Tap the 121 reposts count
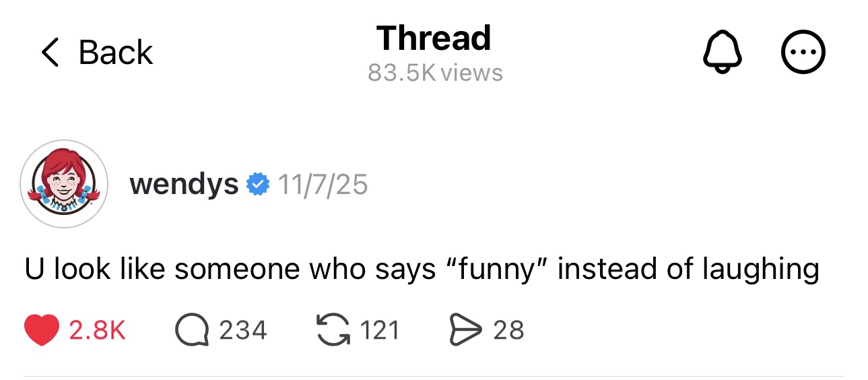Image resolution: width=868 pixels, height=380 pixels. (x=380, y=330)
